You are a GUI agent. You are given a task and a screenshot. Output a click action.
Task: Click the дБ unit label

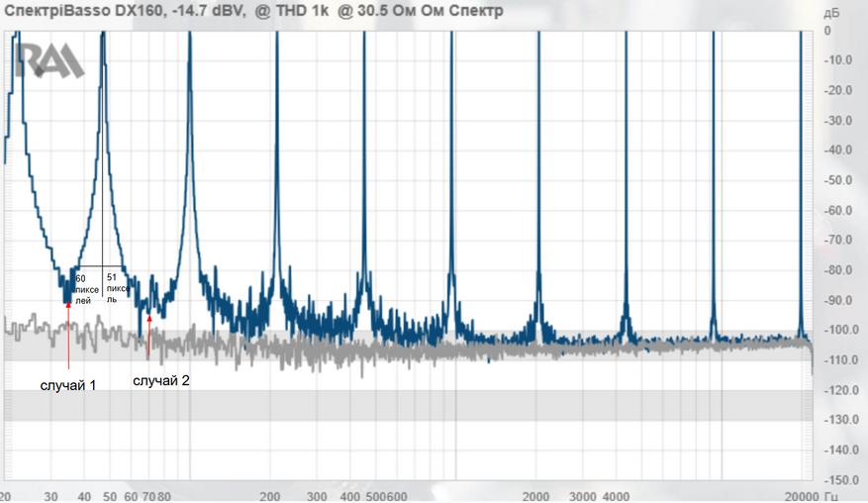(831, 13)
